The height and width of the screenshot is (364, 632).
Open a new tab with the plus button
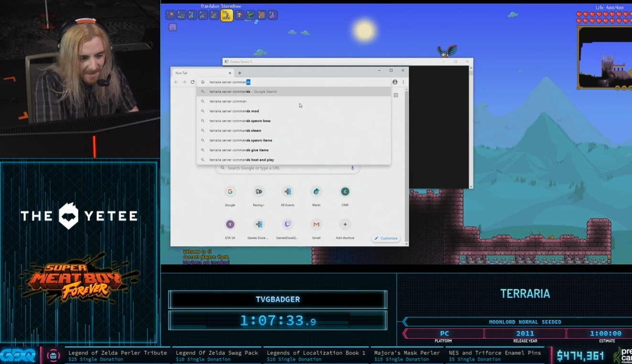[240, 73]
